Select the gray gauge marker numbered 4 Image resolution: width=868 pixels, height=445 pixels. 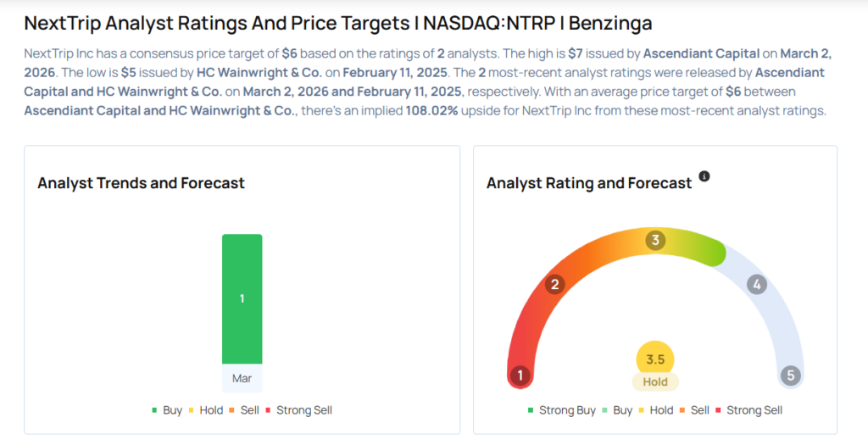(x=756, y=285)
